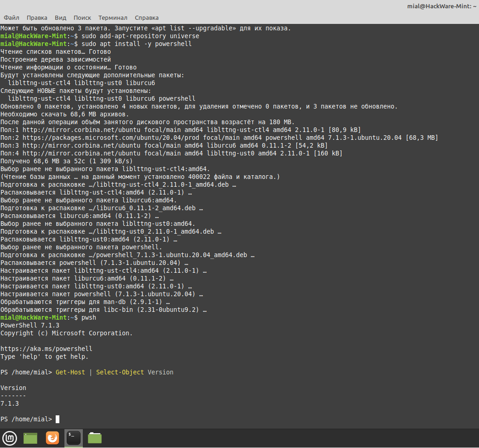Click the 'Обрабатываются триггеры для man-db' line
The height and width of the screenshot is (448, 479).
click(x=85, y=302)
